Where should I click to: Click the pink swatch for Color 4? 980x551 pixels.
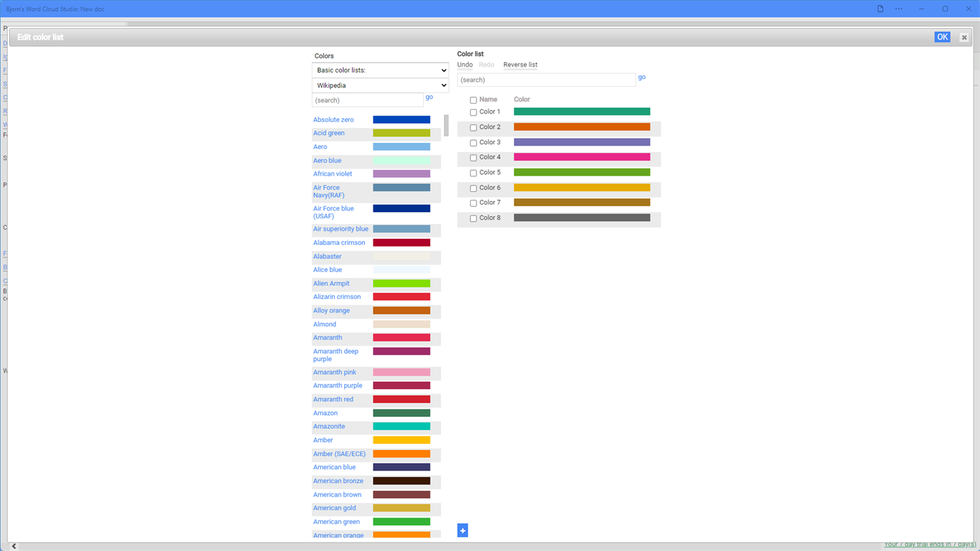pyautogui.click(x=581, y=158)
